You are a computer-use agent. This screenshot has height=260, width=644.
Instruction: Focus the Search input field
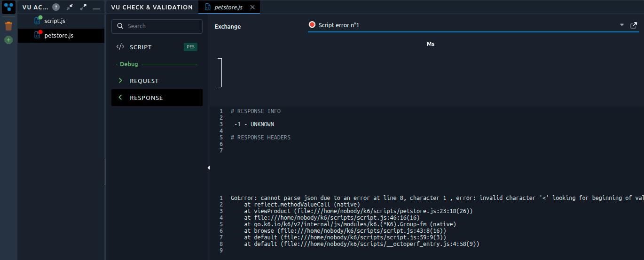(157, 26)
